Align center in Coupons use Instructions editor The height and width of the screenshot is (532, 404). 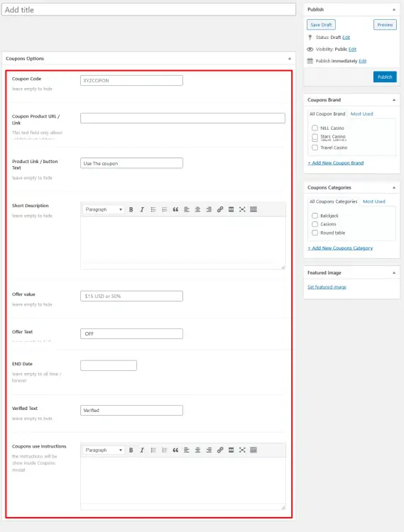[197, 450]
